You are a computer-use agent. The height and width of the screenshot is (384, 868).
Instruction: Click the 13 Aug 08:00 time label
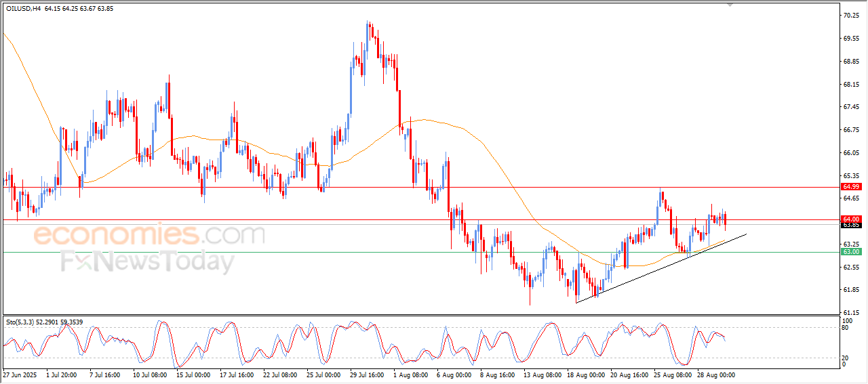[541, 375]
